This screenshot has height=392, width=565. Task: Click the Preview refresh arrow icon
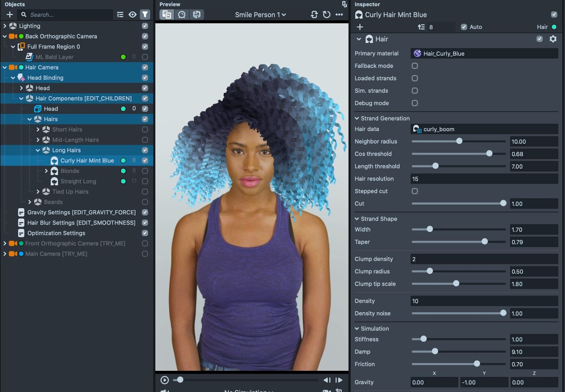(327, 14)
